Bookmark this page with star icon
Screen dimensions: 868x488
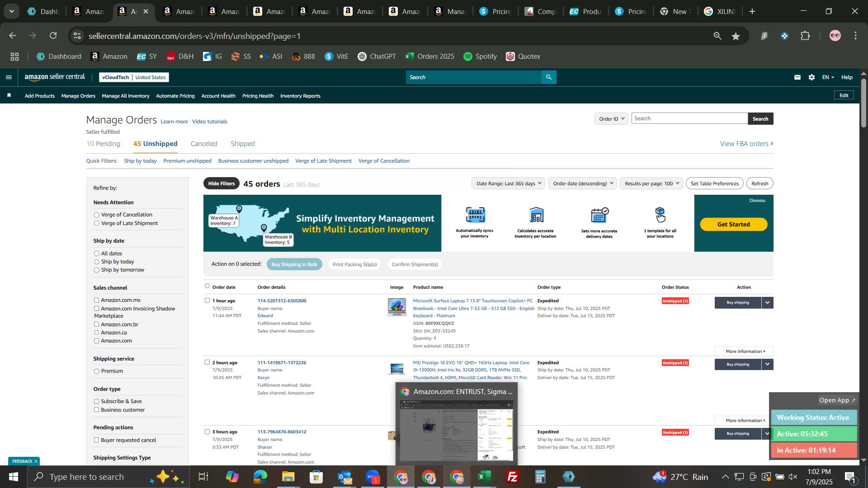pyautogui.click(x=736, y=36)
